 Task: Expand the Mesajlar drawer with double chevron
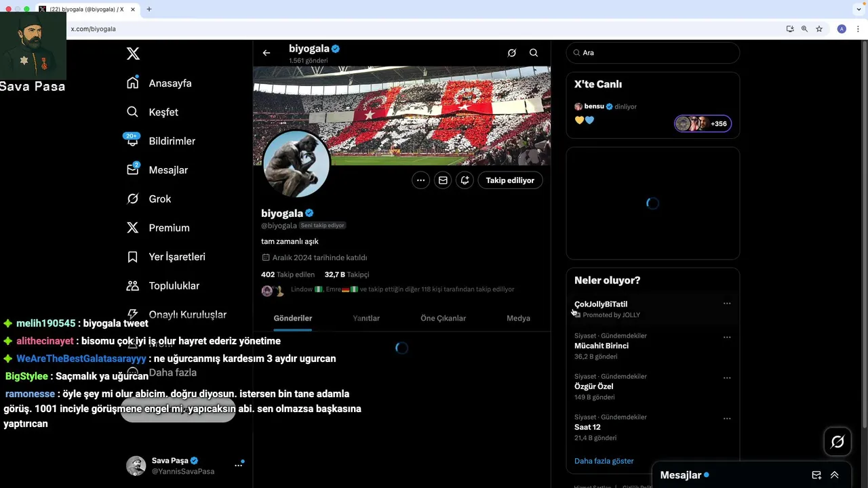point(835,475)
